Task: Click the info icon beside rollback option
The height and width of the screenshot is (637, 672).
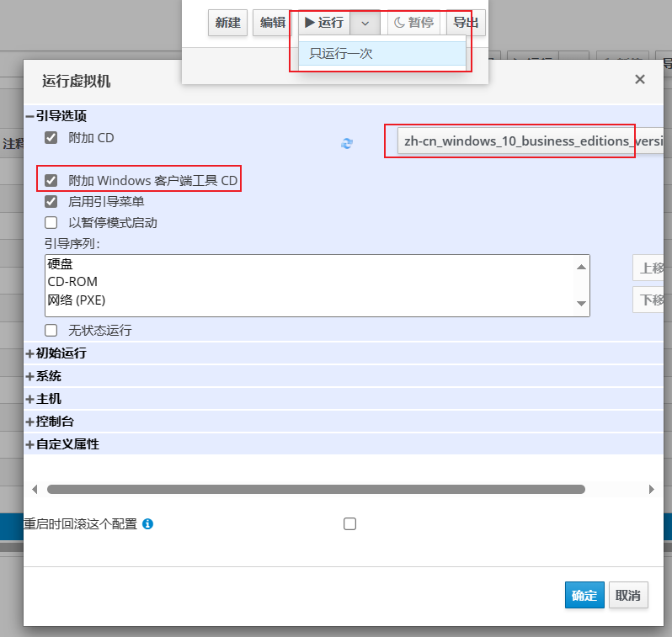Action: click(x=147, y=524)
